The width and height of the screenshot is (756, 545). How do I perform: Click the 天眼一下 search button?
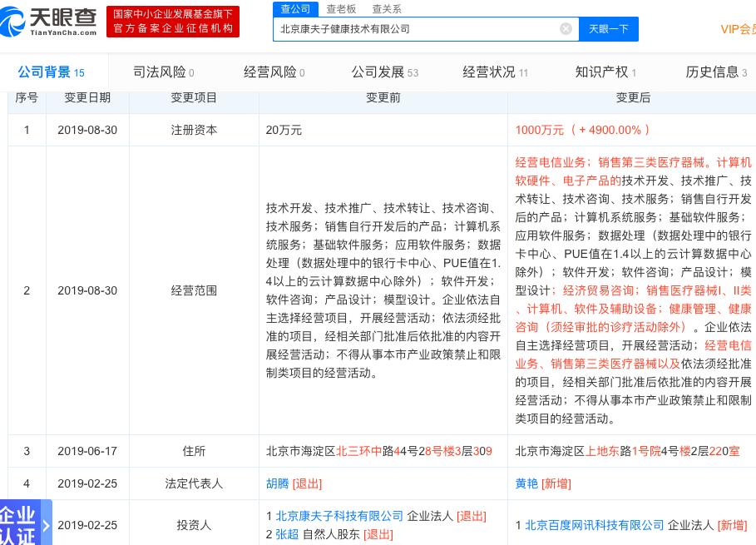(609, 28)
